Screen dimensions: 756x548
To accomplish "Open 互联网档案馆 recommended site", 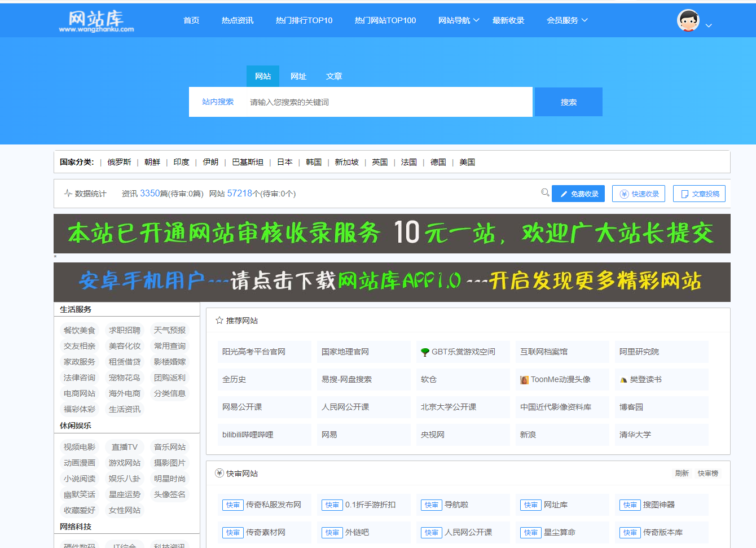I will coord(562,352).
